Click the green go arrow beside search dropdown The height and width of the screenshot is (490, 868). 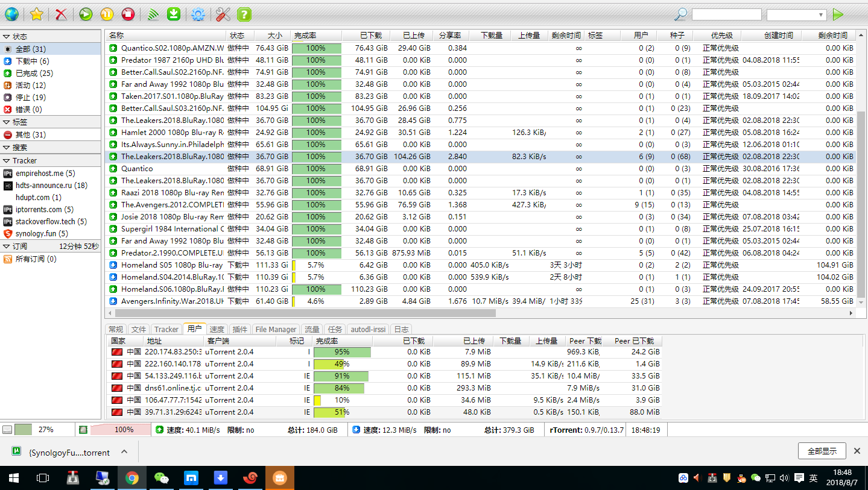coord(838,14)
